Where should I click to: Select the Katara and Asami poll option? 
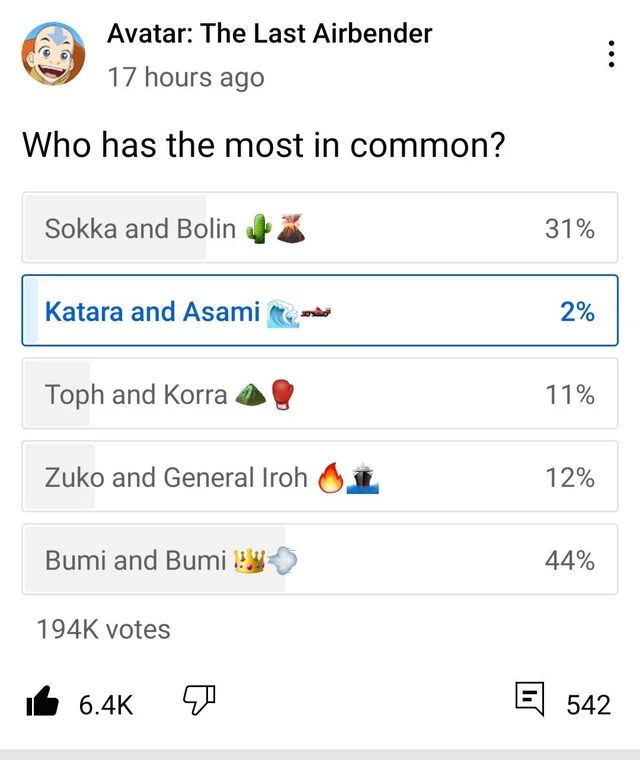[320, 310]
